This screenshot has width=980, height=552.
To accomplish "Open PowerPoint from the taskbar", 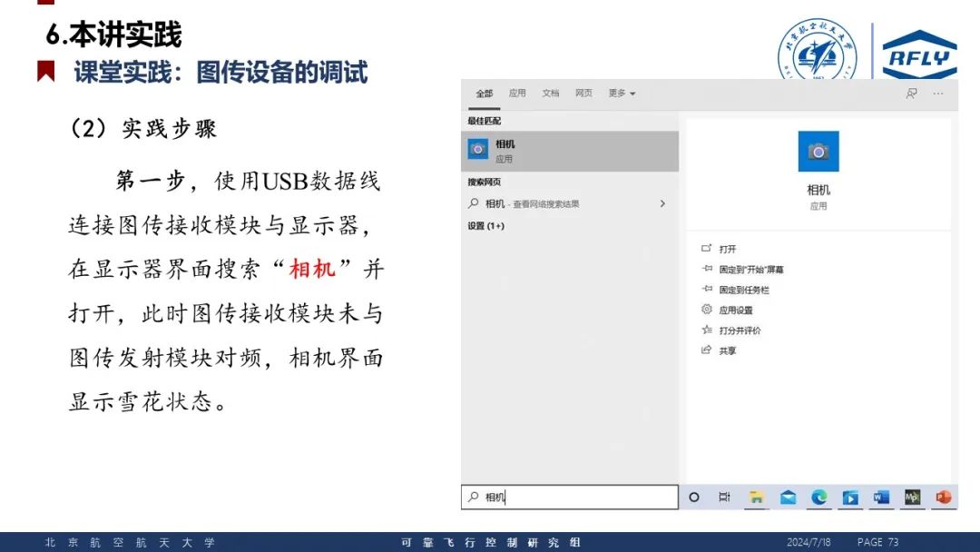I will tap(943, 498).
